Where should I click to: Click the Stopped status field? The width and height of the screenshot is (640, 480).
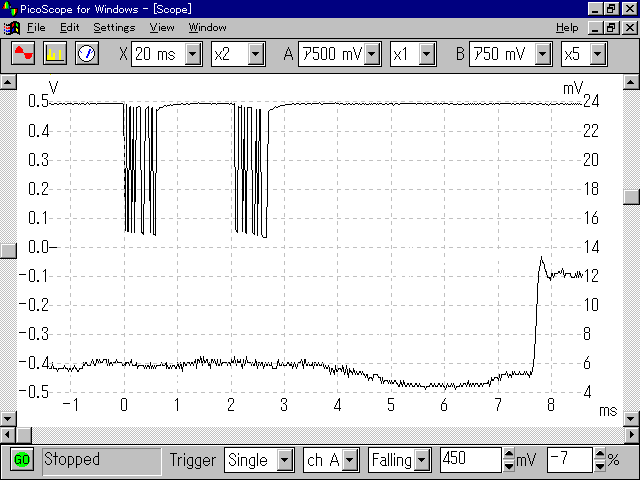coord(102,461)
